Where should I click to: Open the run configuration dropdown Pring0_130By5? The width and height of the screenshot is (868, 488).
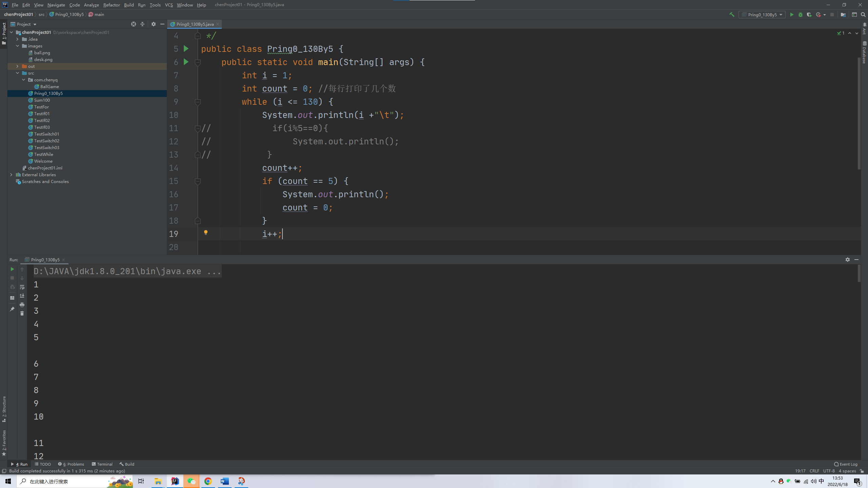coord(762,15)
